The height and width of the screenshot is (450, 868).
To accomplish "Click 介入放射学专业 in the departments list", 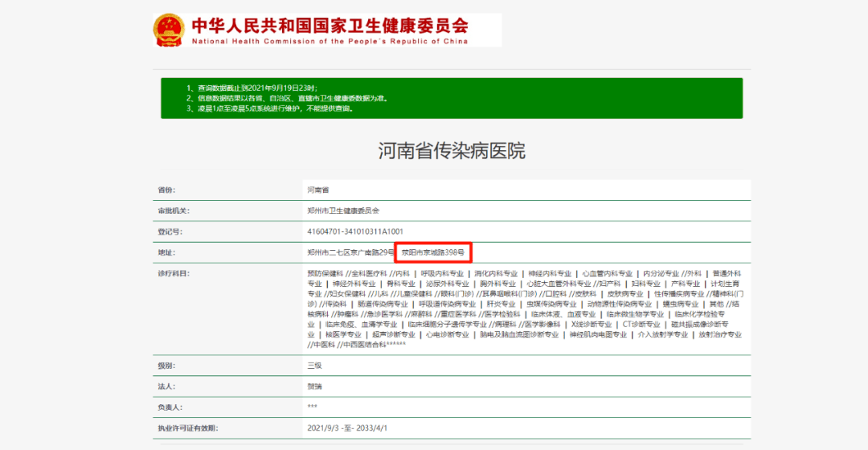I will tap(662, 335).
